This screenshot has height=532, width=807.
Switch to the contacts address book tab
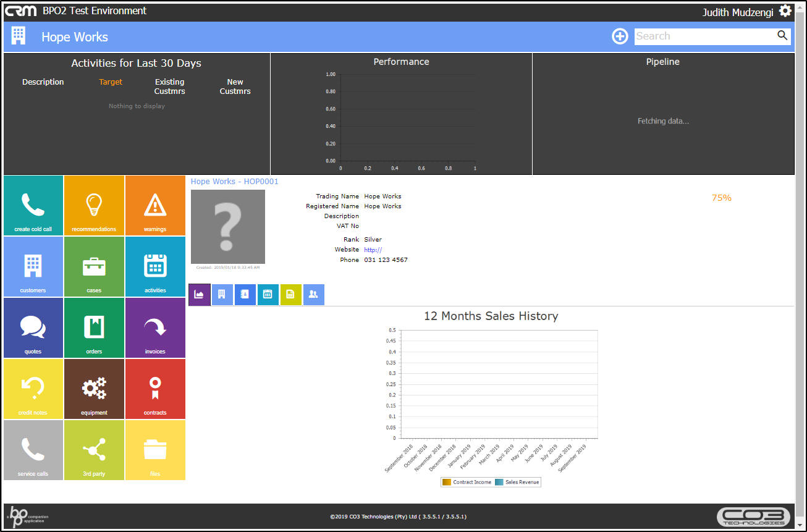pyautogui.click(x=245, y=295)
